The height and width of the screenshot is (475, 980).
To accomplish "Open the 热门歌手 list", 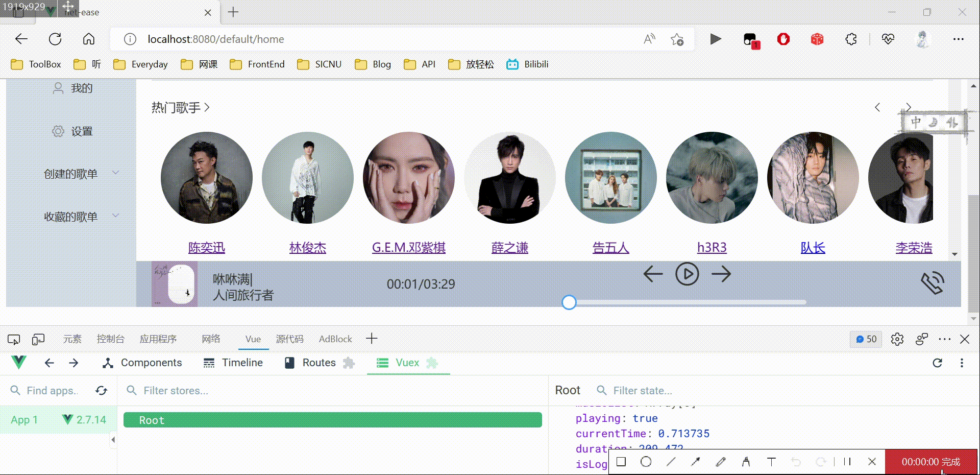I will (x=181, y=108).
